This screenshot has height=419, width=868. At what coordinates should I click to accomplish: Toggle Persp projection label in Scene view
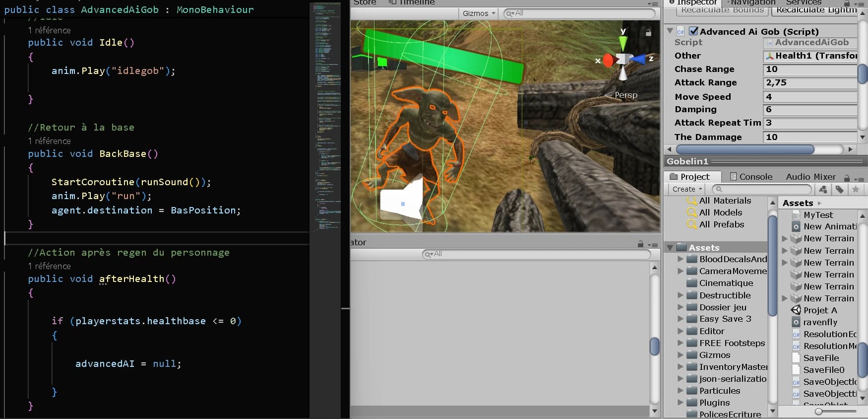coord(625,95)
